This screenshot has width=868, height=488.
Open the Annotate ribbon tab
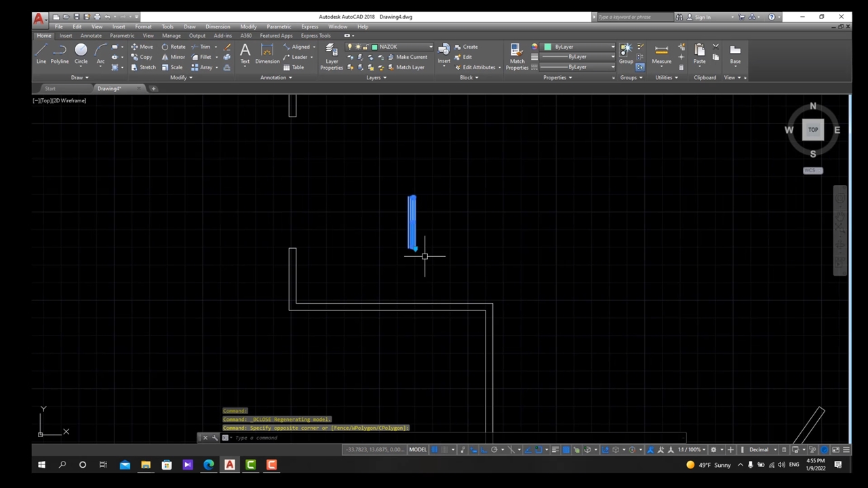pos(91,36)
